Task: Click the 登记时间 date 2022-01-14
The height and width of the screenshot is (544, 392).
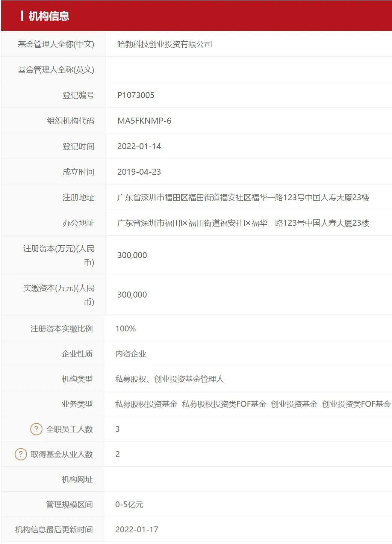Action: click(x=139, y=146)
